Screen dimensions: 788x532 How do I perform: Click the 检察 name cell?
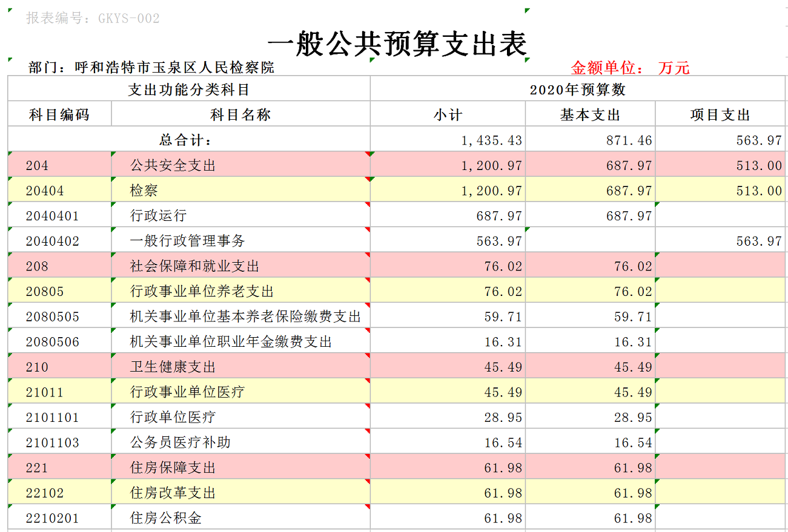[241, 190]
